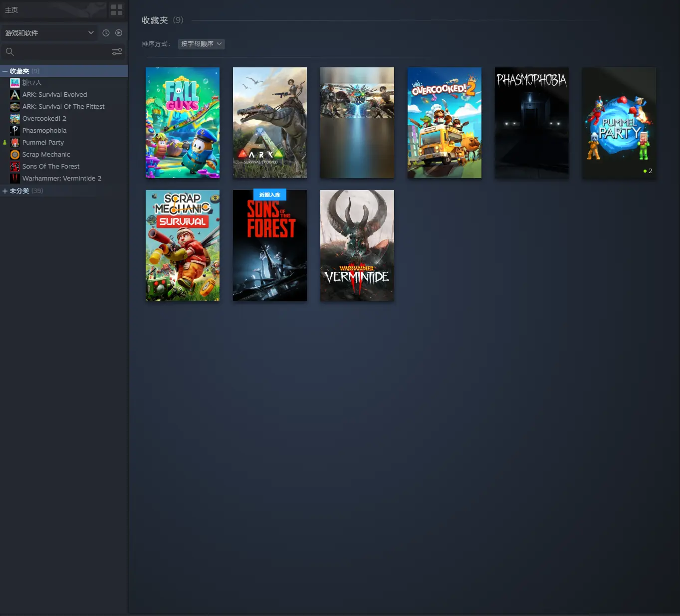Screen dimensions: 680x616
Task: Click the friends-playing indicator beside Pummel Party
Action: pyautogui.click(x=5, y=143)
